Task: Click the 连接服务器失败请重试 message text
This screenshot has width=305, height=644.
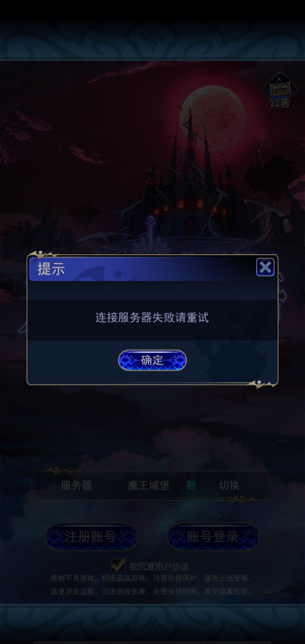Action: tap(152, 317)
